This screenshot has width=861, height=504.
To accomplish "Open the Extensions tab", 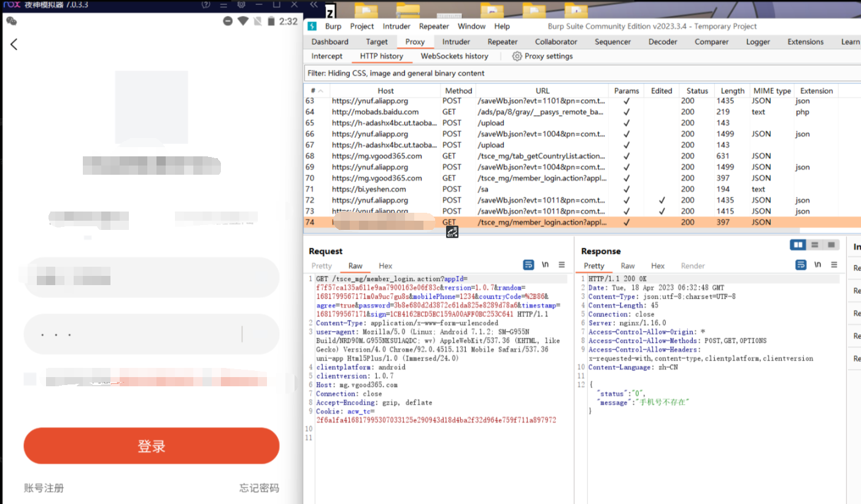I will [x=806, y=42].
